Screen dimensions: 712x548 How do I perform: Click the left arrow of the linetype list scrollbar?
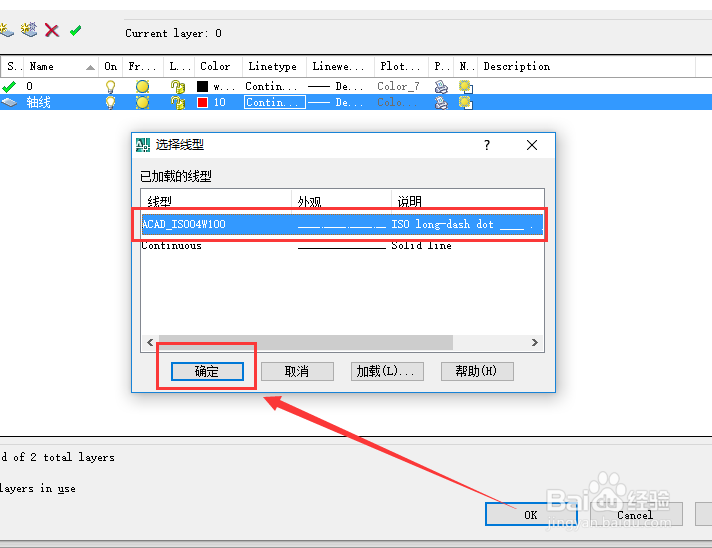click(150, 342)
